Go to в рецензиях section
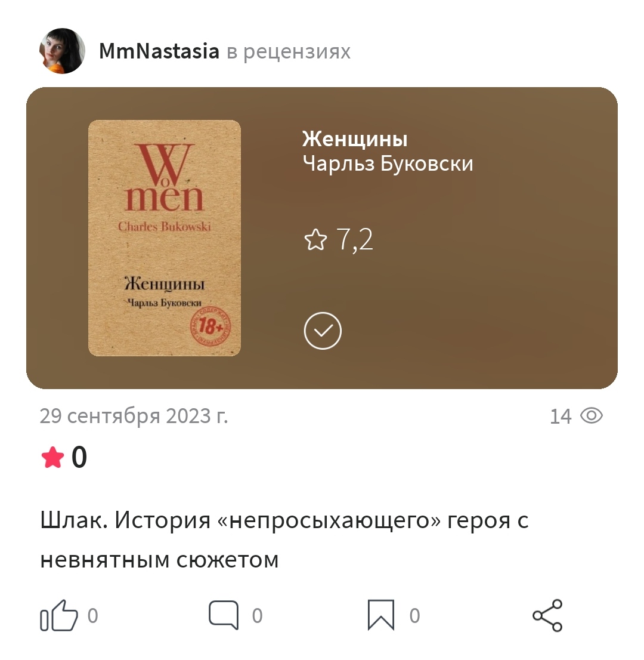The image size is (644, 660). pyautogui.click(x=289, y=52)
